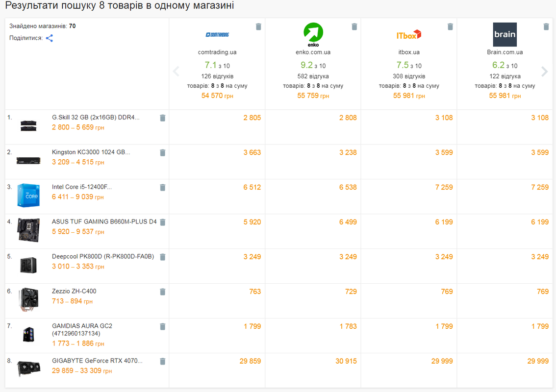Remove ASUS TUF GAMING B660M-PLUS item trash icon
This screenshot has width=556, height=392.
(x=162, y=222)
